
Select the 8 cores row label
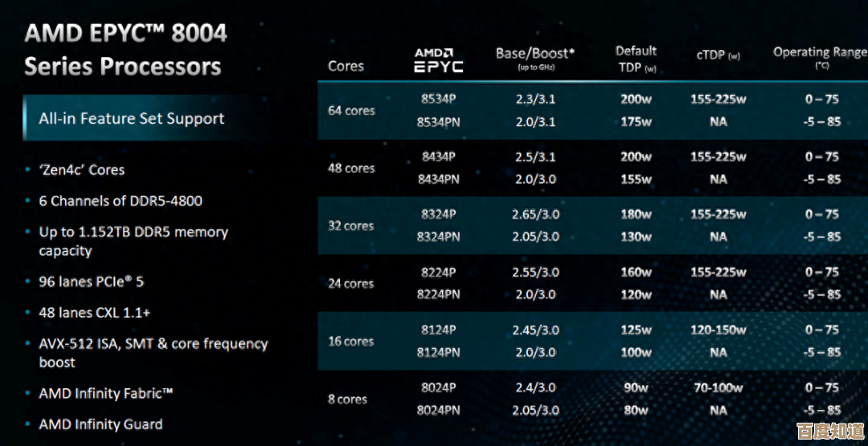click(x=347, y=399)
